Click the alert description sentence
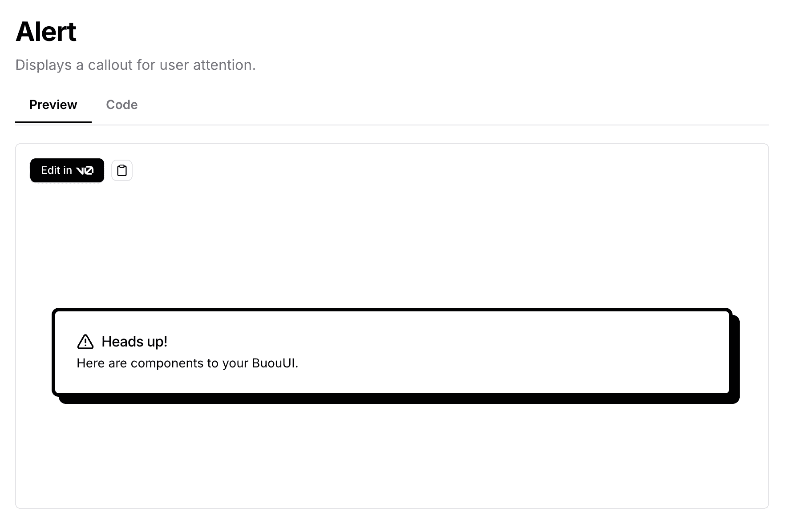The width and height of the screenshot is (802, 532). point(187,363)
